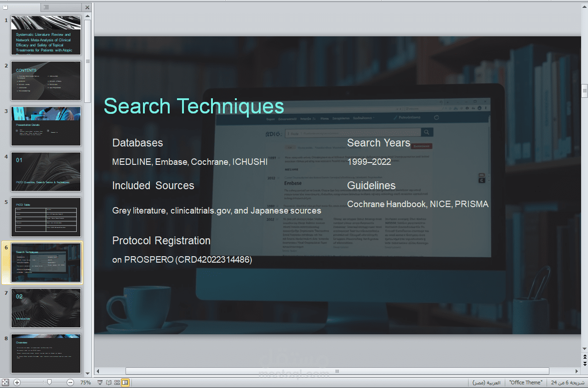
Task: Select slide 5 PICO Table thumbnail
Action: (x=46, y=217)
